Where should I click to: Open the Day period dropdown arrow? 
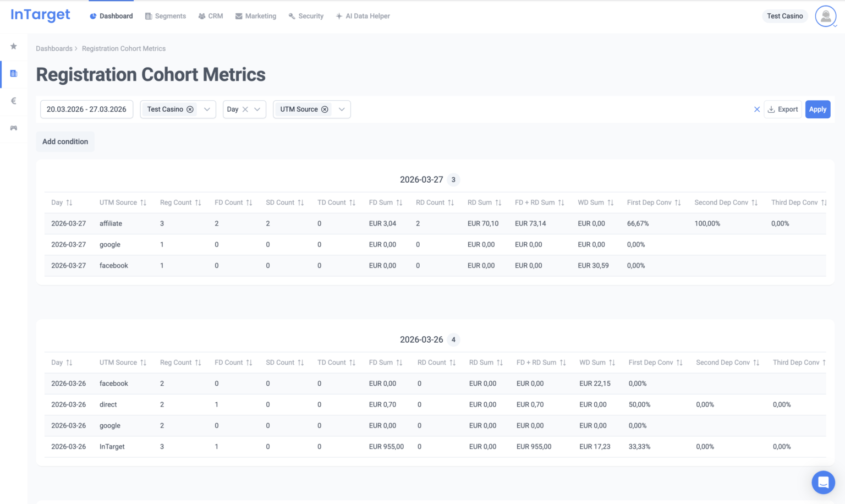(257, 109)
